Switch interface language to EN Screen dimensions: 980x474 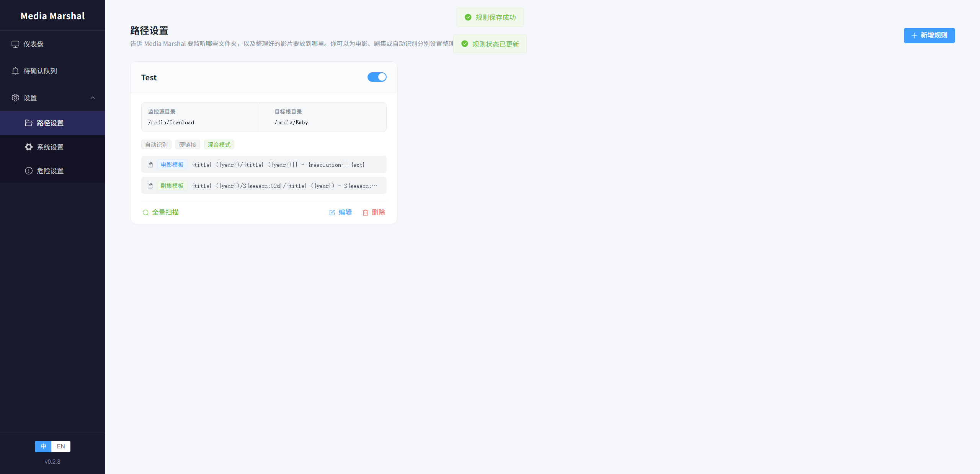[x=61, y=446]
